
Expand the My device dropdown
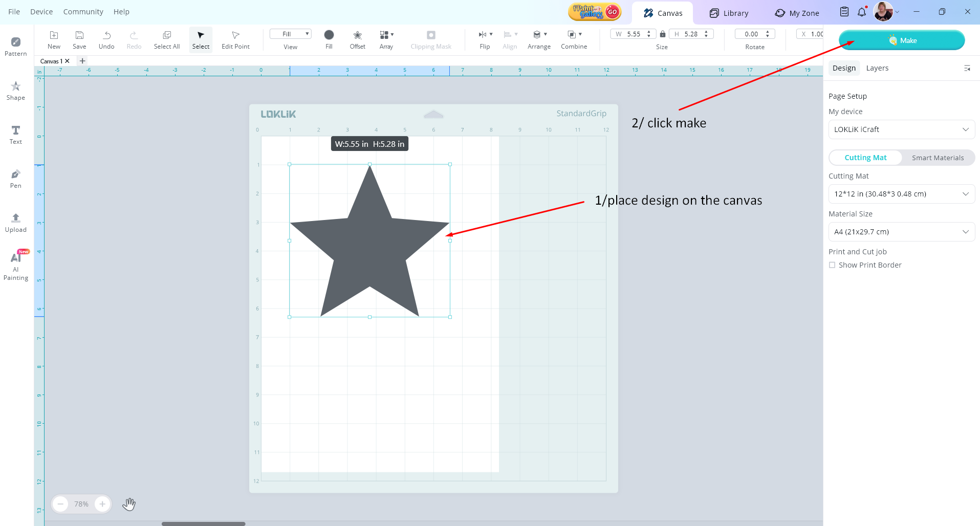[901, 129]
